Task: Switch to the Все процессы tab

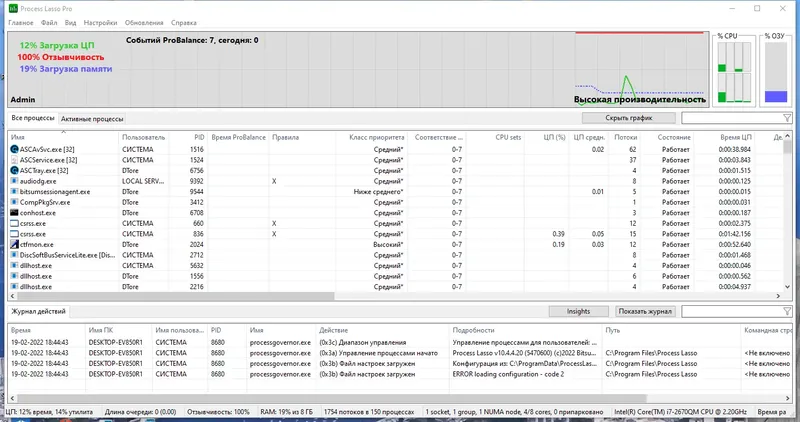Action: click(x=33, y=118)
